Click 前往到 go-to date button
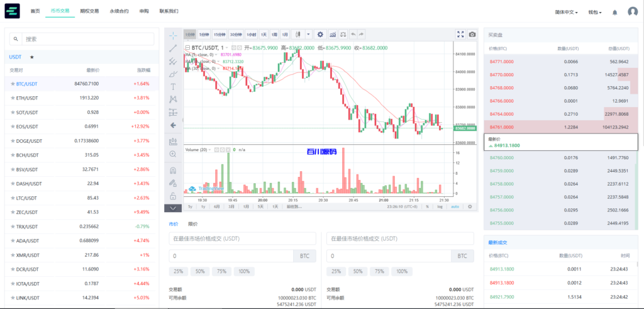This screenshot has height=309, width=644. pyautogui.click(x=294, y=206)
